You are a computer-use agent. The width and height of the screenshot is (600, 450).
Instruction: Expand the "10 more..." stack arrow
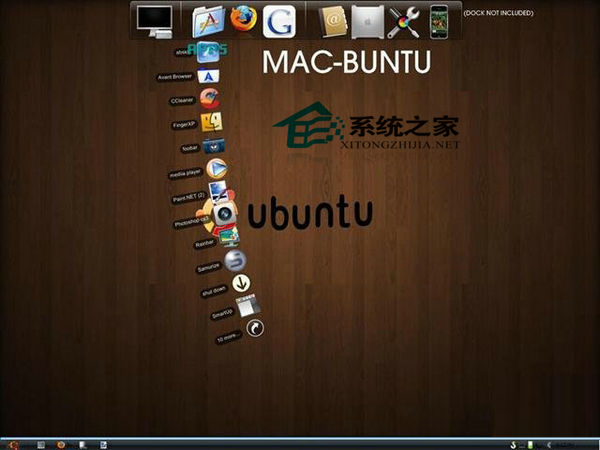pyautogui.click(x=255, y=328)
